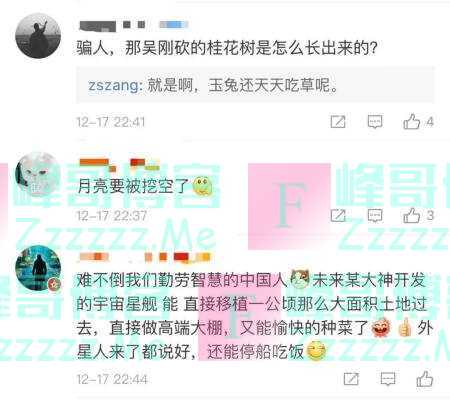Image resolution: width=450 pixels, height=404 pixels.
Task: Open zszang's profile link
Action: [x=113, y=86]
